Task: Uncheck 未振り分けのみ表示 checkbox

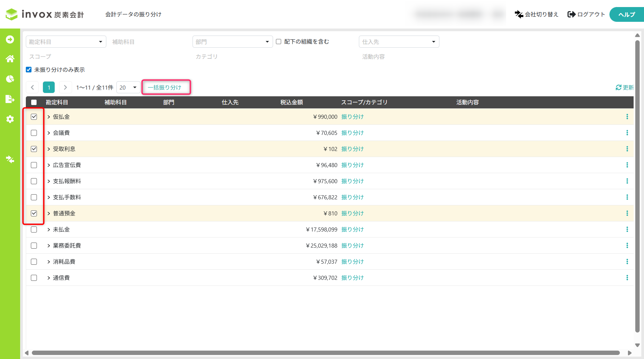Action: [29, 70]
